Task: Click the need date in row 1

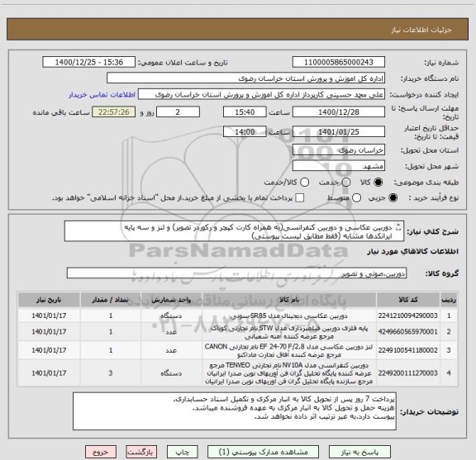Action: (49, 315)
